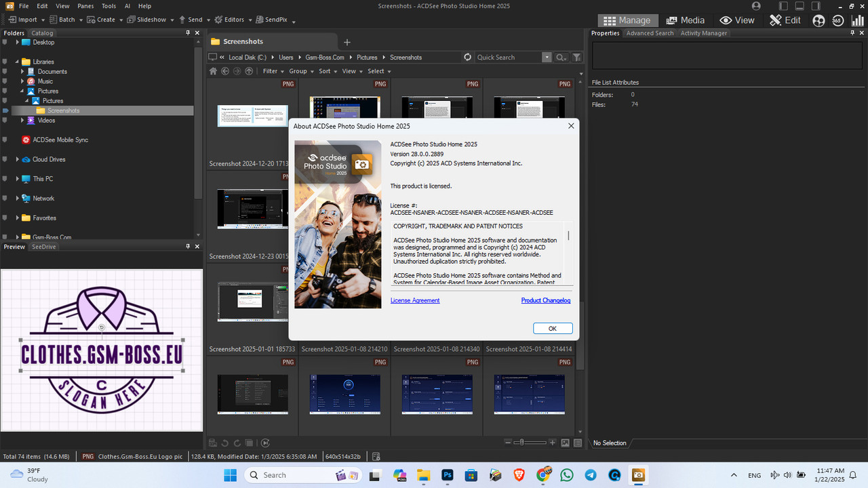
Task: Expand the This PC node
Action: (x=18, y=179)
